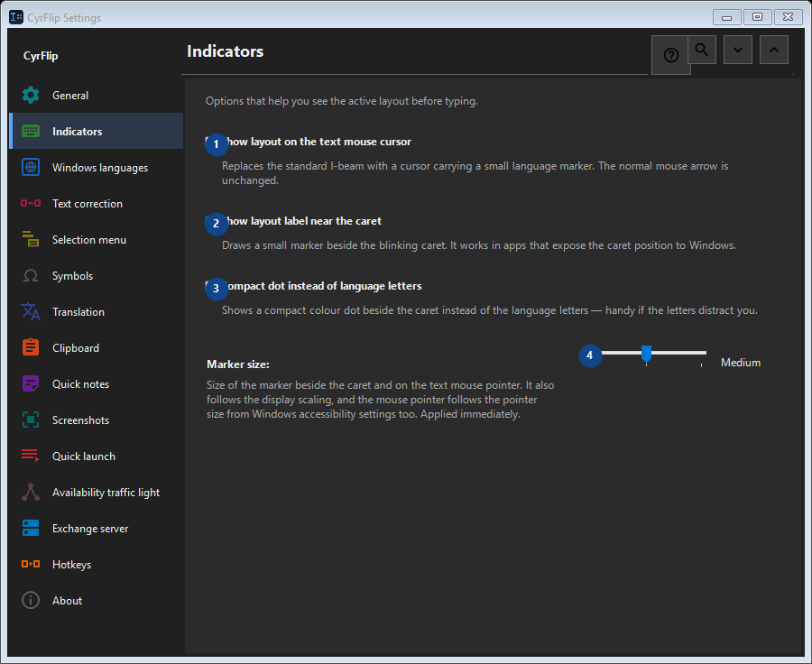This screenshot has height=664, width=812.
Task: Select the Text correction icon in sidebar
Action: [x=31, y=204]
